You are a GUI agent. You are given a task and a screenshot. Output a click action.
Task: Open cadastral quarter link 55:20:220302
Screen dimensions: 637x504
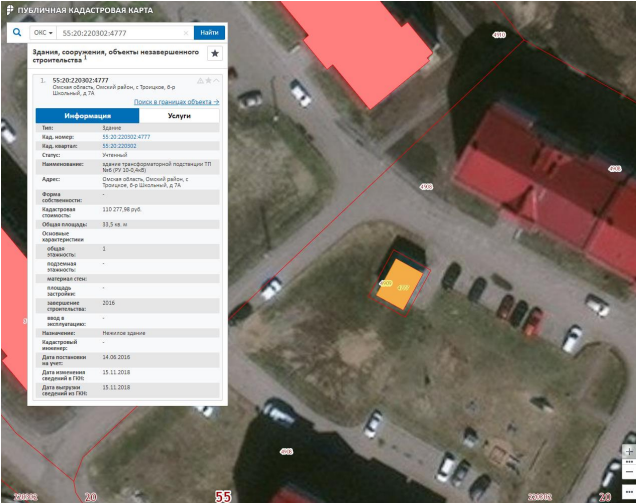[119, 146]
